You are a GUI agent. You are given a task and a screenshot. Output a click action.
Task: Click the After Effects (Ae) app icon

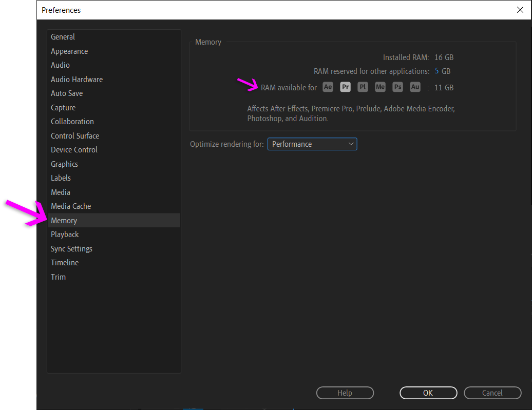(328, 87)
